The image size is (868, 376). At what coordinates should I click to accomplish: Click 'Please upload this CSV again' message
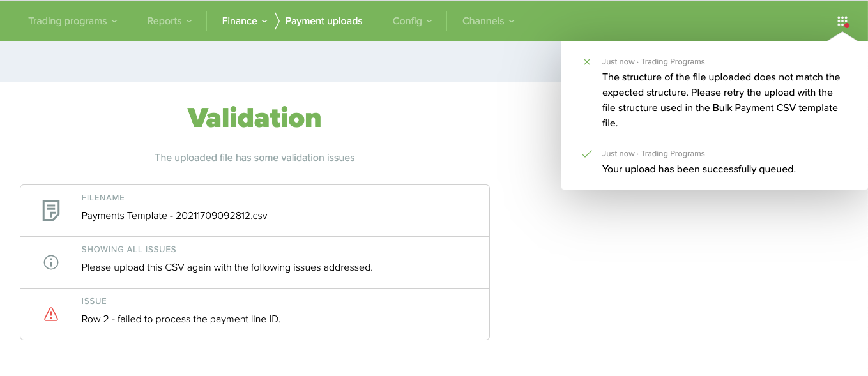tap(227, 267)
